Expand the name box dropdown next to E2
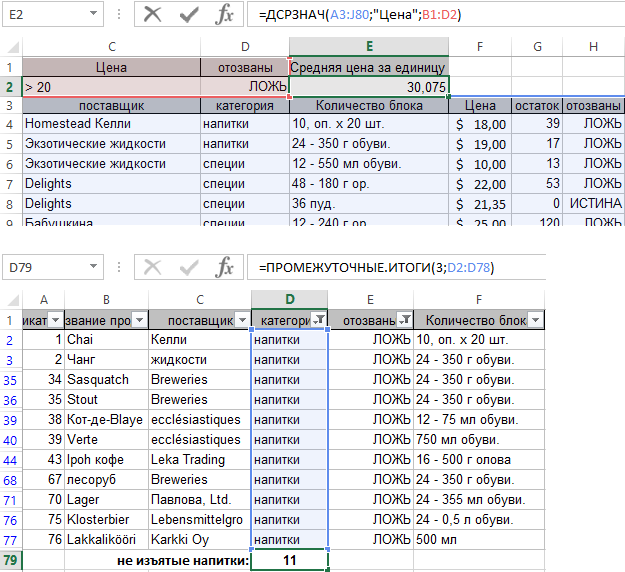The height and width of the screenshot is (572, 625). pos(92,15)
